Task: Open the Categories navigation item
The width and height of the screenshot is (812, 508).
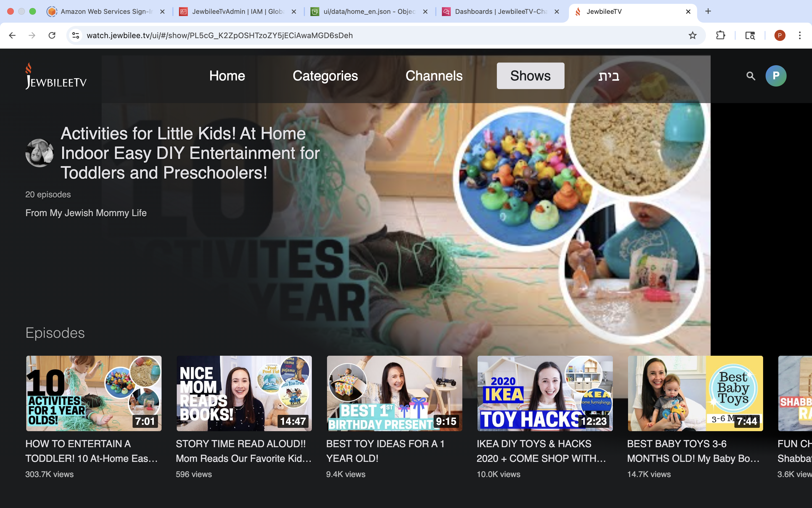Action: click(325, 76)
